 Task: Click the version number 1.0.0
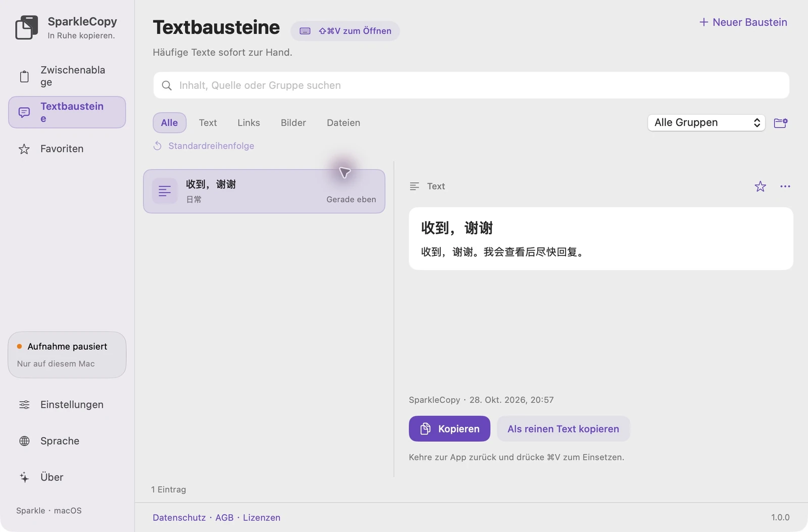780,518
